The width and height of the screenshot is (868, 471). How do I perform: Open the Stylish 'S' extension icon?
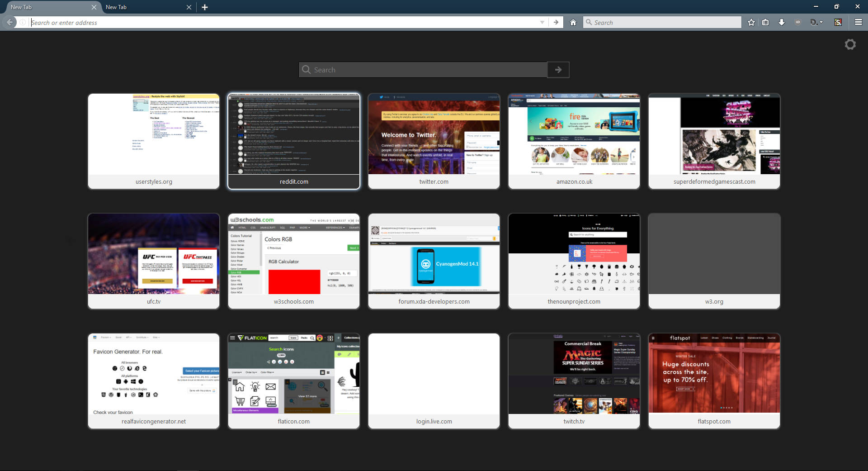click(838, 22)
